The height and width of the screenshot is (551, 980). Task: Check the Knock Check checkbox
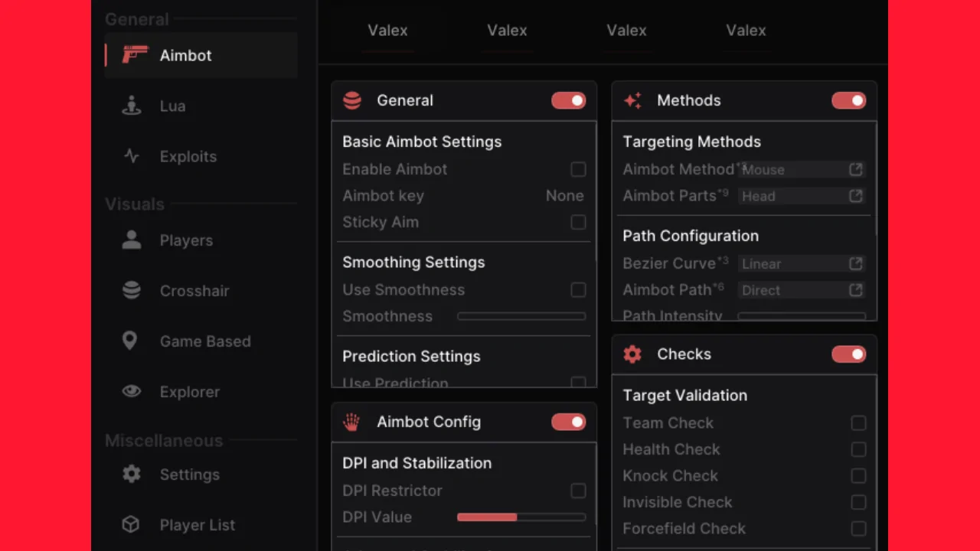[x=858, y=476]
